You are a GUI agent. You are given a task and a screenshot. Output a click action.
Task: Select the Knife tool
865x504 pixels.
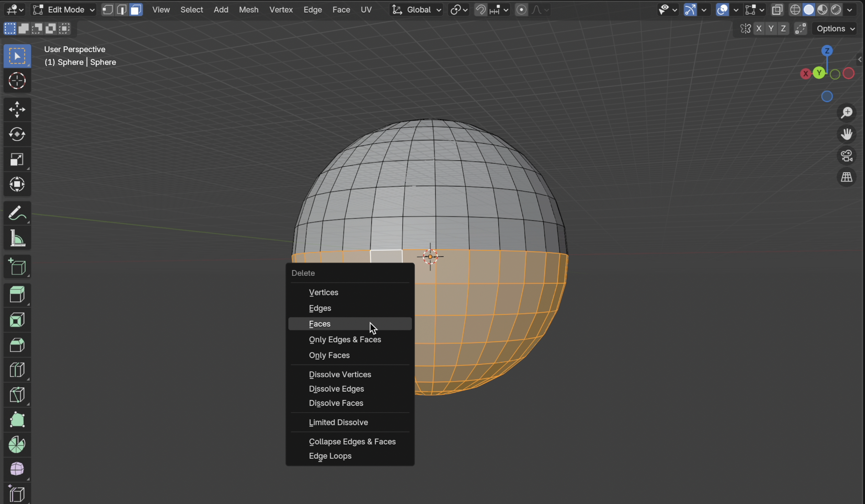click(17, 395)
